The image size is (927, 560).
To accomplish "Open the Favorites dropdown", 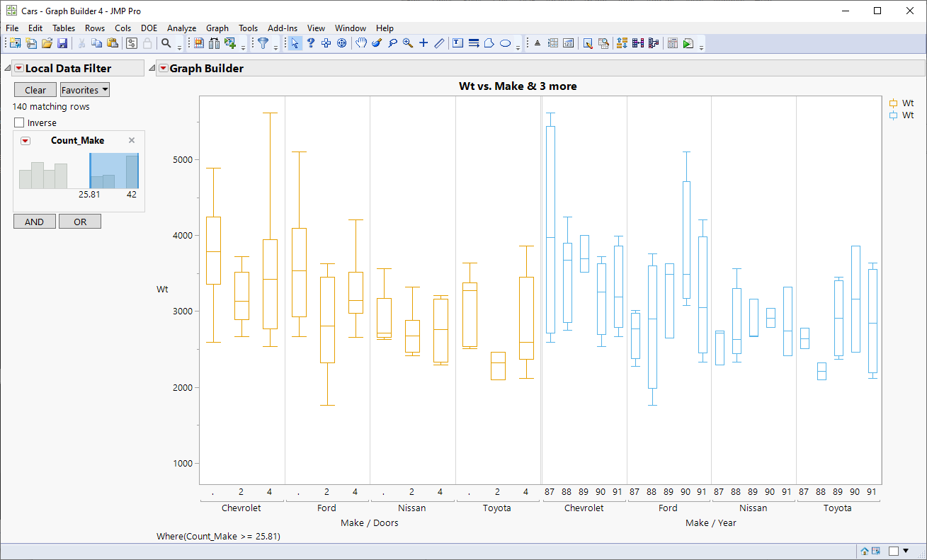I will [x=84, y=89].
